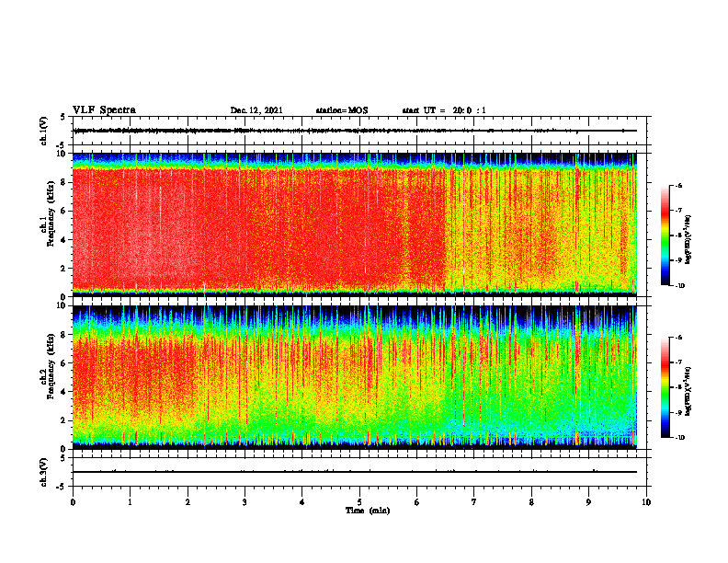Click the time axis tick label "3"
The width and height of the screenshot is (728, 563).
point(245,502)
